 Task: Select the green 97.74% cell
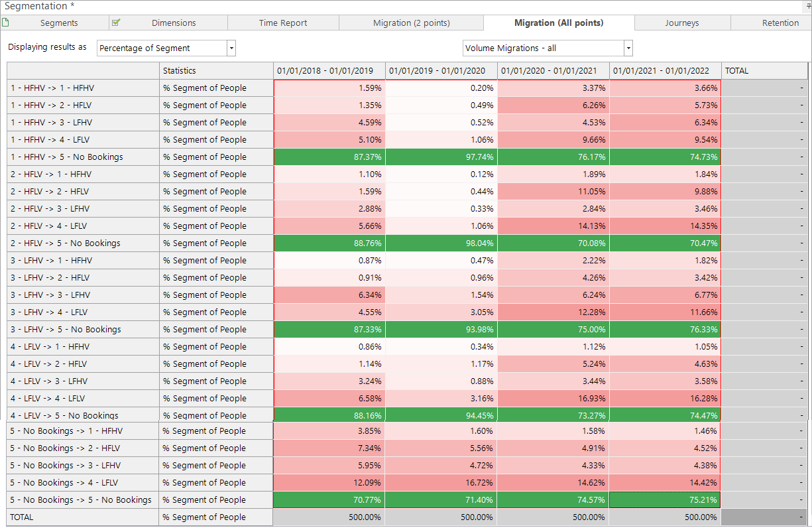441,157
